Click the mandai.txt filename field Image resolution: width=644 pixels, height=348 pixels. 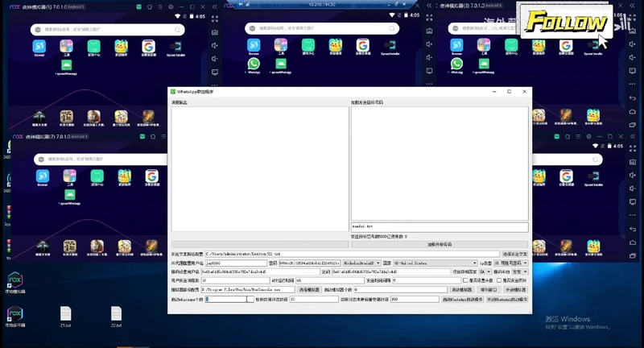(x=440, y=226)
